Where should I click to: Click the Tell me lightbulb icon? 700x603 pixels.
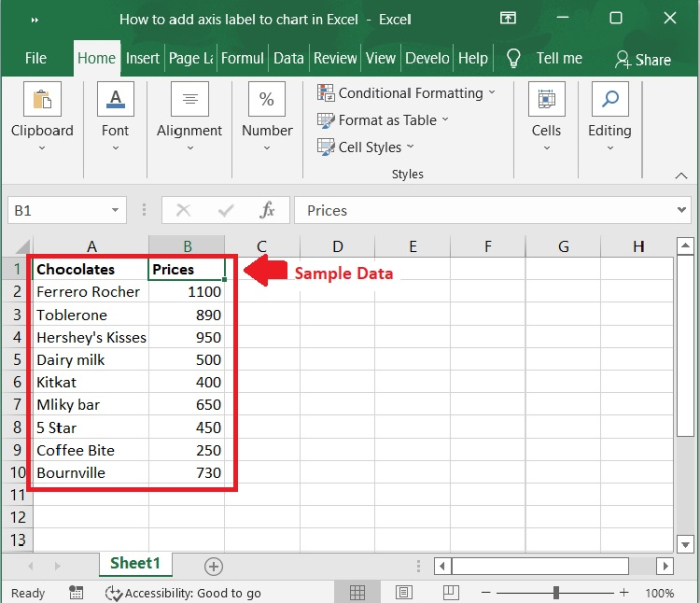514,58
